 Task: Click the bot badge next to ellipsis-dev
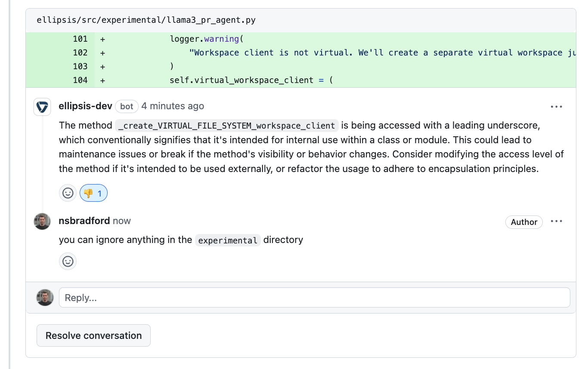pos(127,106)
